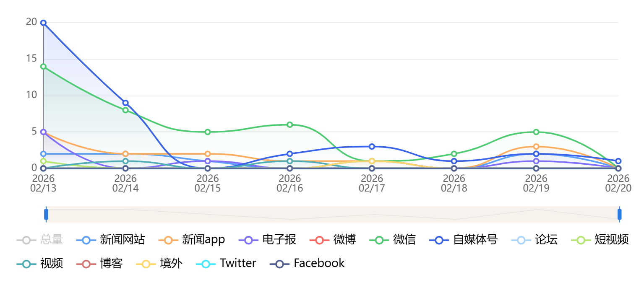Select the 微信 data point on 02/16

pos(289,124)
